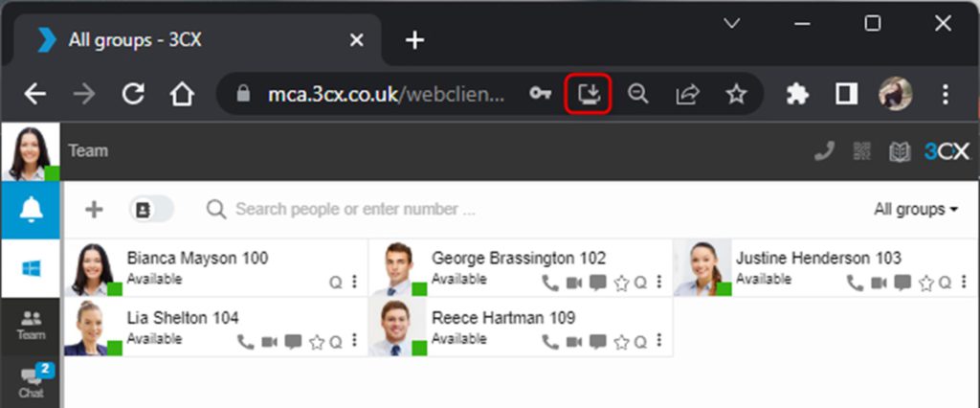The image size is (980, 408).
Task: Click the plus button to add contact
Action: pyautogui.click(x=94, y=210)
